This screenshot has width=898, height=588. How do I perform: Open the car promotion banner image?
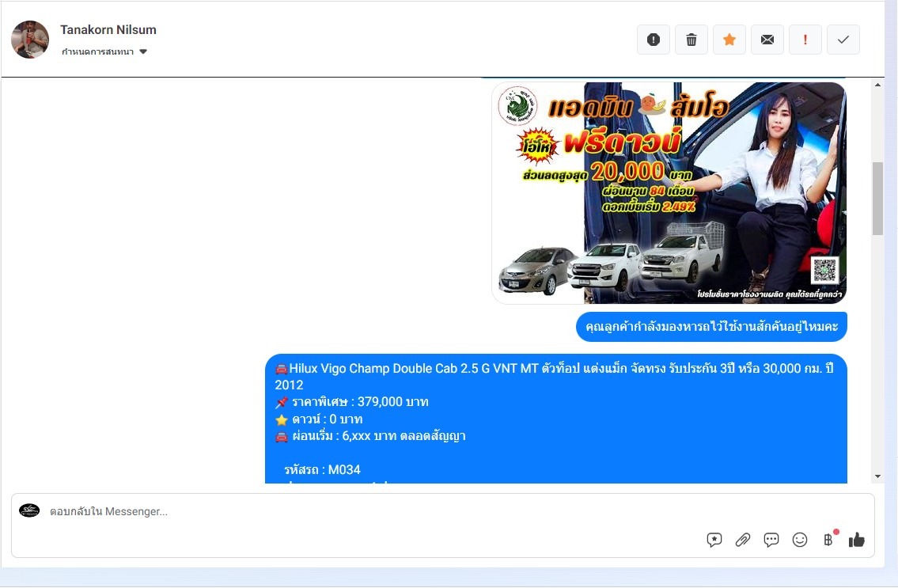tap(669, 193)
